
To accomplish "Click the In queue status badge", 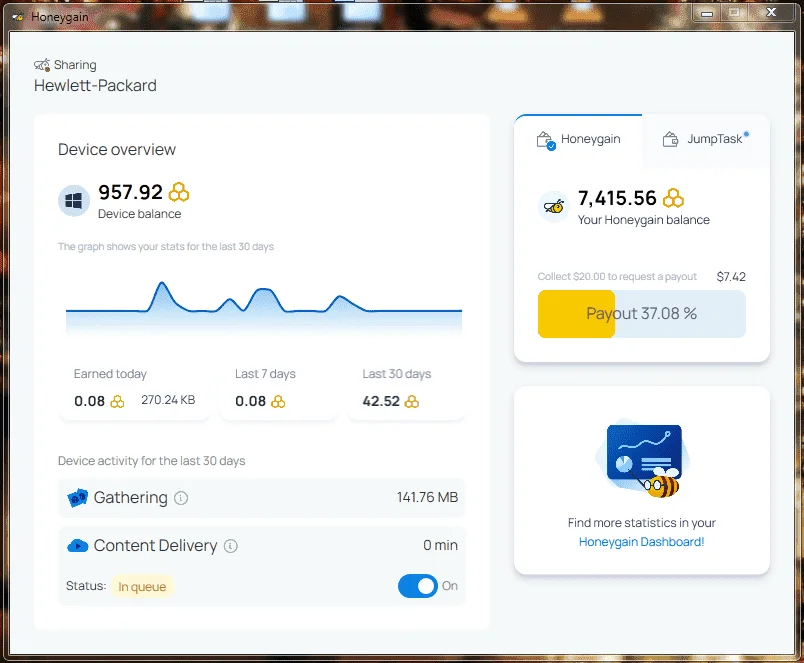I will pyautogui.click(x=142, y=587).
